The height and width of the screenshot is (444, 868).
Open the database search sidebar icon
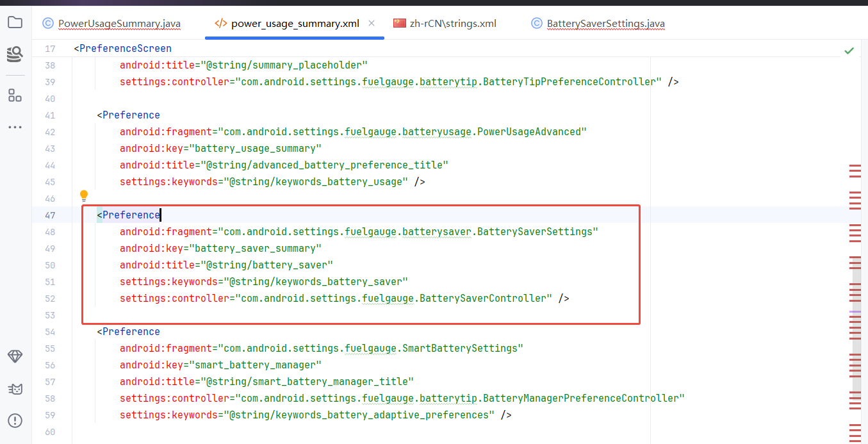[x=15, y=54]
